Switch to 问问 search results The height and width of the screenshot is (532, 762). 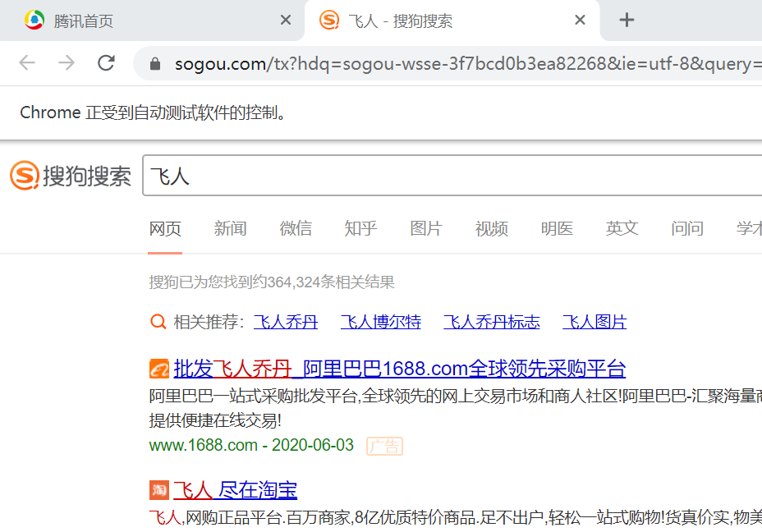(687, 228)
